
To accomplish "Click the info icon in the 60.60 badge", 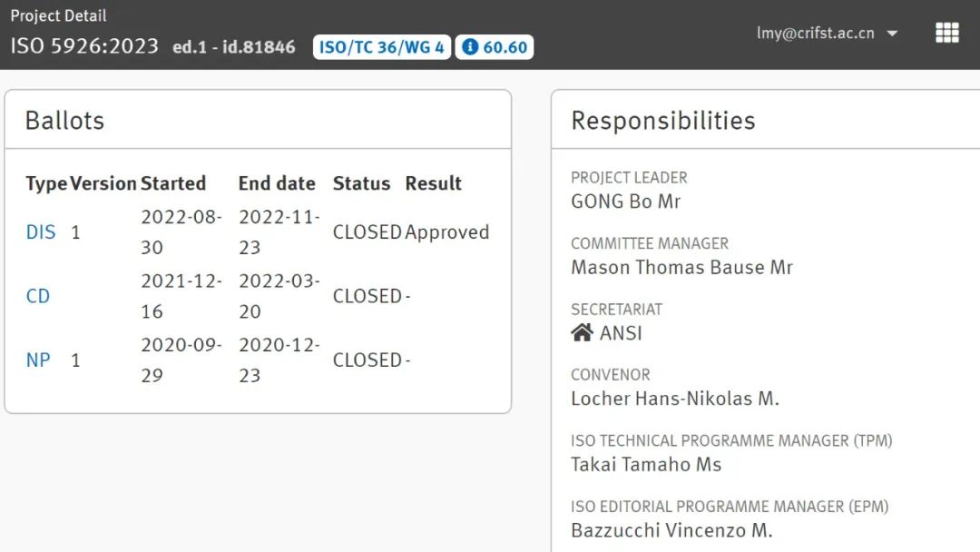I will coord(469,47).
